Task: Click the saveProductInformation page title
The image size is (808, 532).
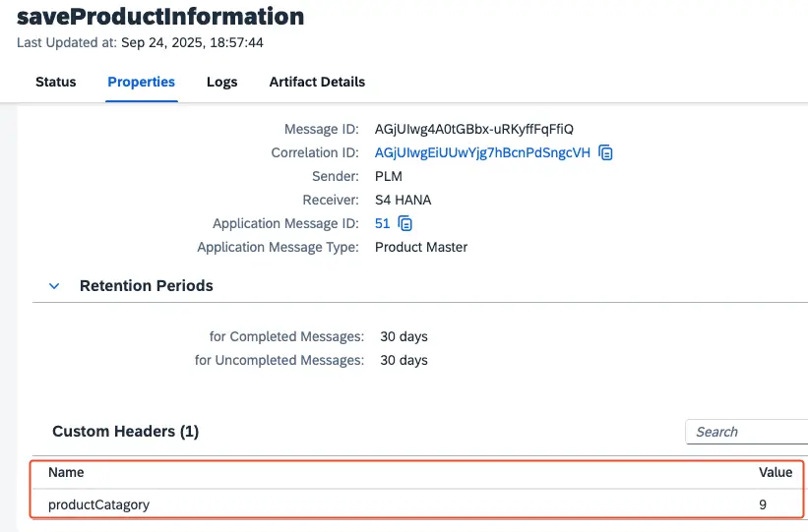Action: pos(160,17)
